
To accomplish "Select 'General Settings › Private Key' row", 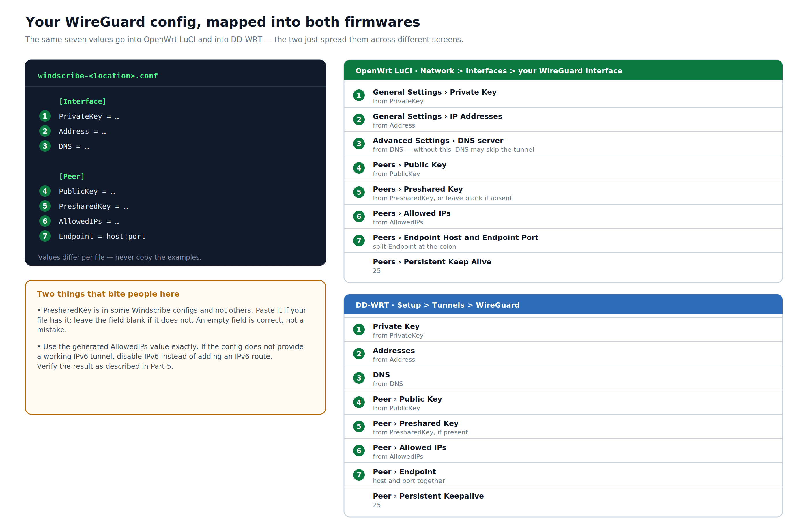I will coord(563,95).
